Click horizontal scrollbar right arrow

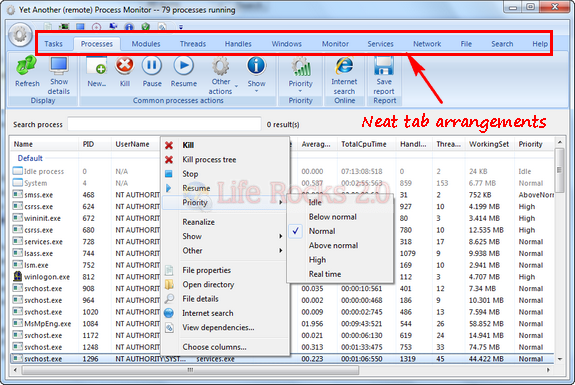click(548, 370)
